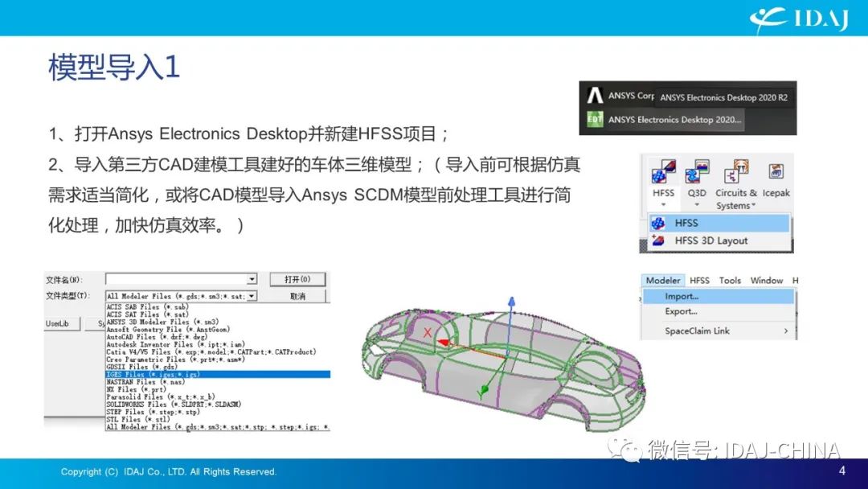Select Export... in the Modeler menu

click(719, 312)
